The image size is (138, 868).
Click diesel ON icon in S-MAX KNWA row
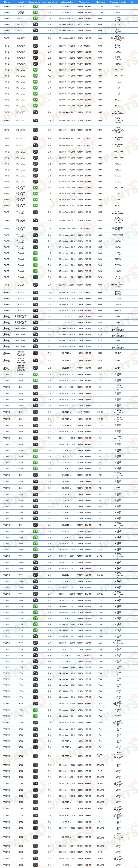pyautogui.click(x=35, y=310)
